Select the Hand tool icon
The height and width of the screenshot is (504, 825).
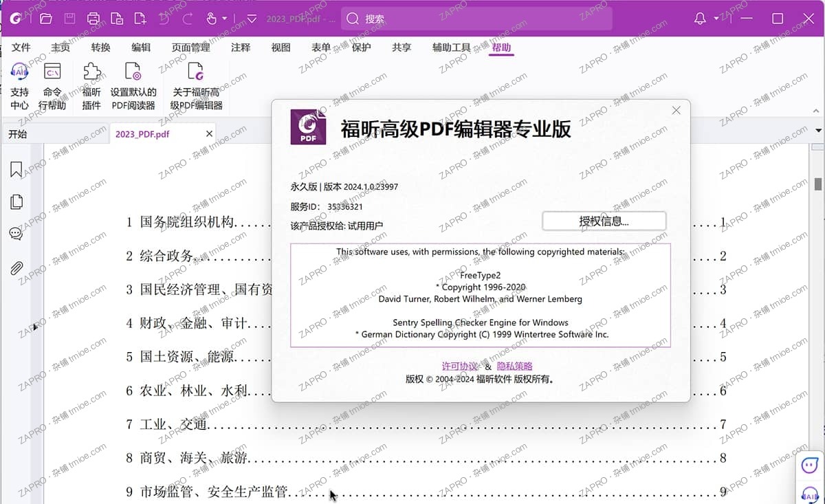[212, 19]
